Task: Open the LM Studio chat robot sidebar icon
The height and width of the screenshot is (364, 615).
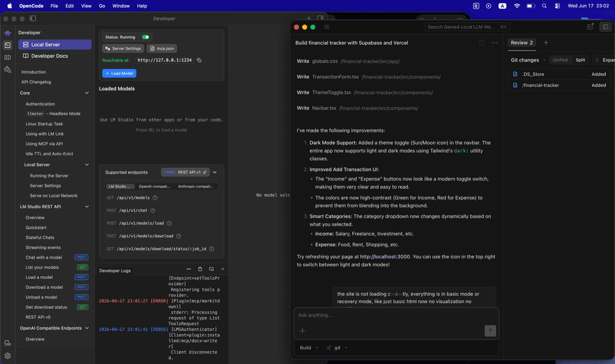Action: [x=7, y=33]
